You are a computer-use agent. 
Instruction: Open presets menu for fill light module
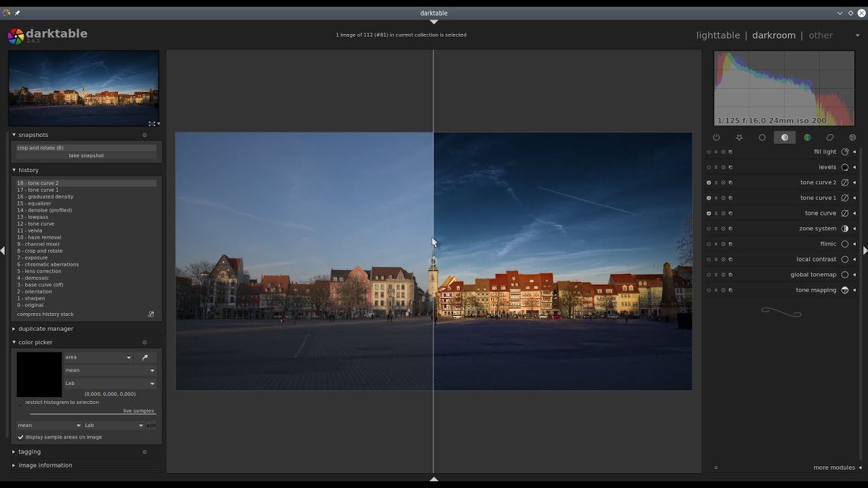(716, 152)
